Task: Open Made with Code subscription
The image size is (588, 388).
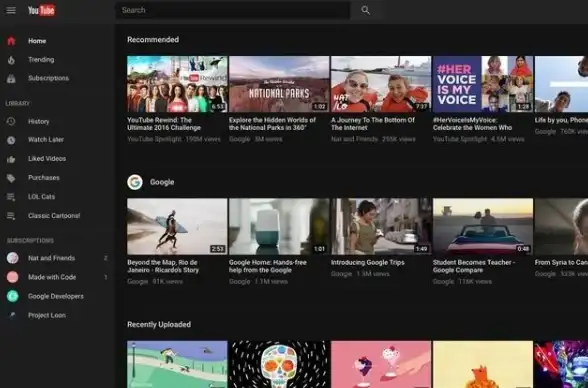Action: 52,277
